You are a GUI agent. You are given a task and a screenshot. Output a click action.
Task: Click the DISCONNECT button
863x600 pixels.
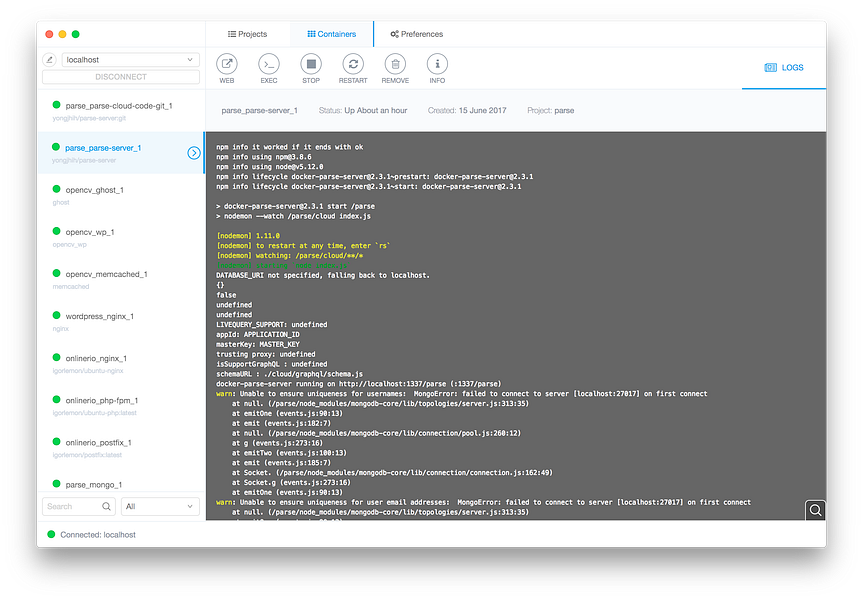click(121, 77)
